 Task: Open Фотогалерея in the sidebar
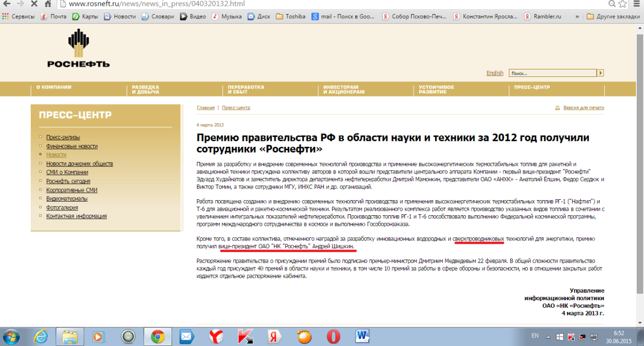tap(62, 208)
